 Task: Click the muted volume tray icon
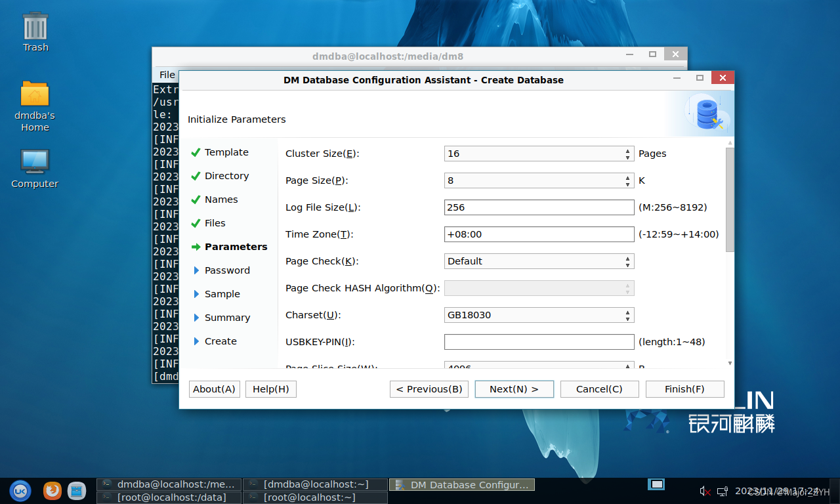pos(705,491)
